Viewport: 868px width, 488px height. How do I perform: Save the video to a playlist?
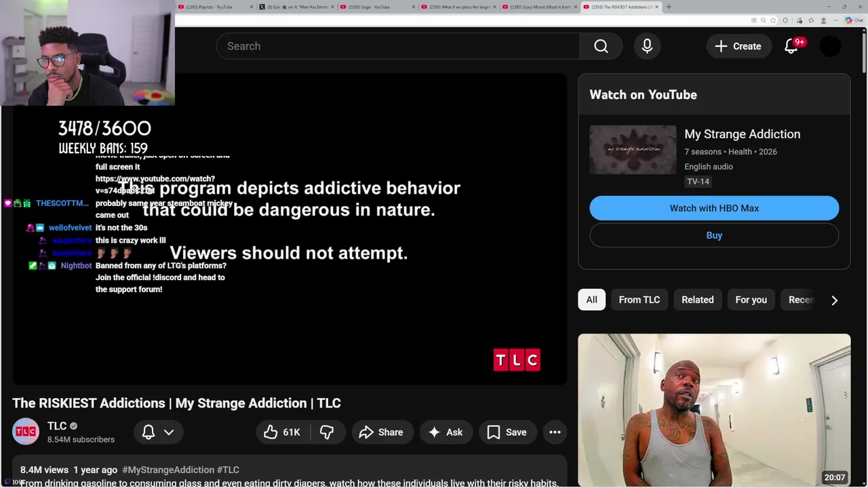(x=507, y=432)
